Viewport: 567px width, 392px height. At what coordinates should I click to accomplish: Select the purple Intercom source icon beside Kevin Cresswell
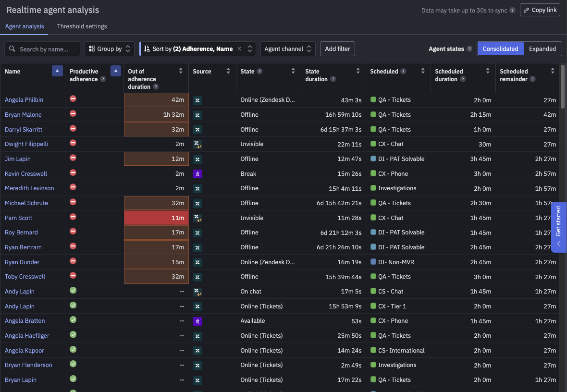click(197, 173)
